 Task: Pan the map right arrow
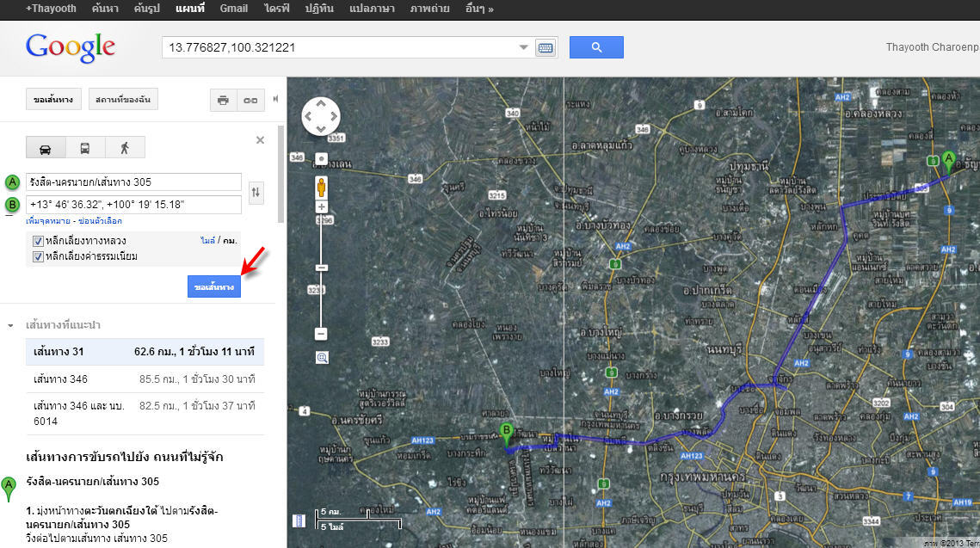tap(334, 116)
